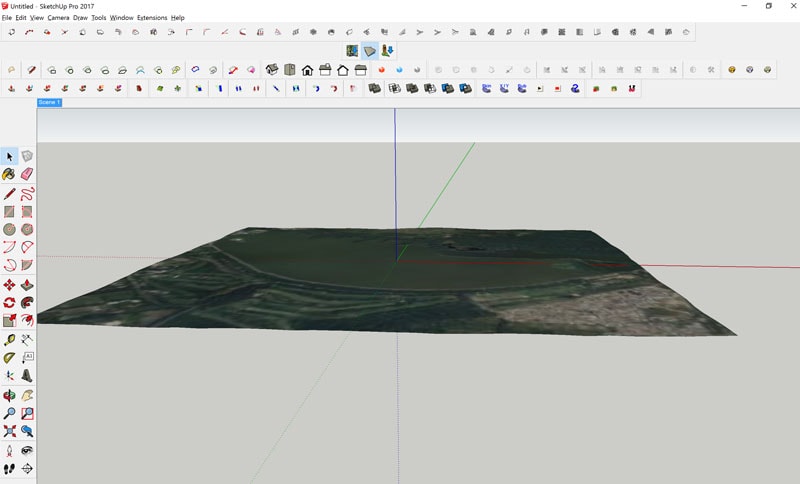Activate the Offset tool
This screenshot has width=800, height=484.
point(27,320)
